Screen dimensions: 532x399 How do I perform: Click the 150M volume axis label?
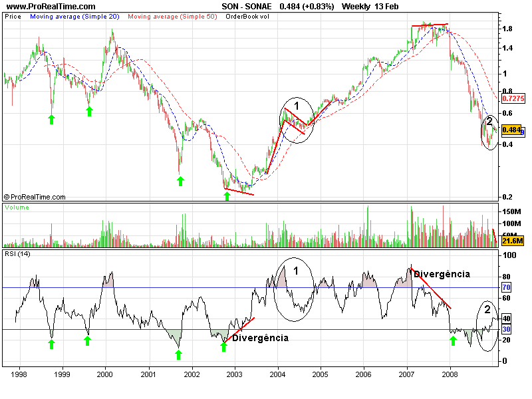(x=511, y=211)
